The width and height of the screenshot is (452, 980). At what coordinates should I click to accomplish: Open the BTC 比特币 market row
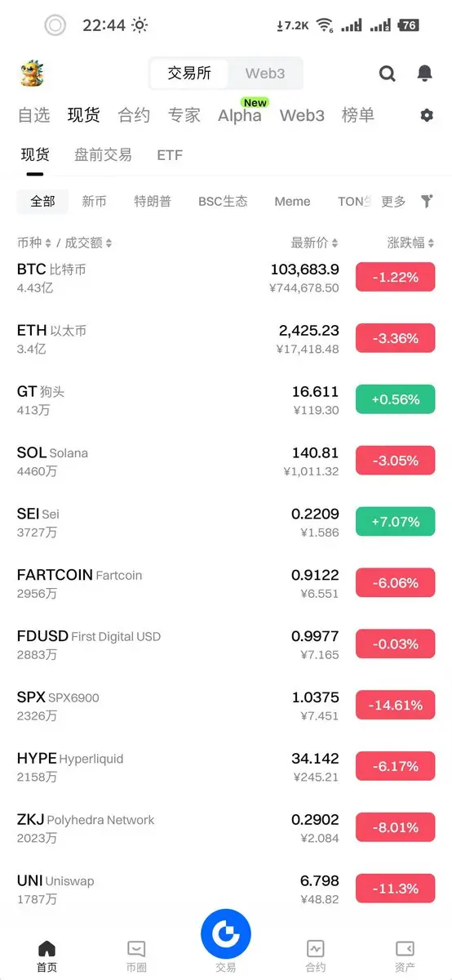coord(226,278)
